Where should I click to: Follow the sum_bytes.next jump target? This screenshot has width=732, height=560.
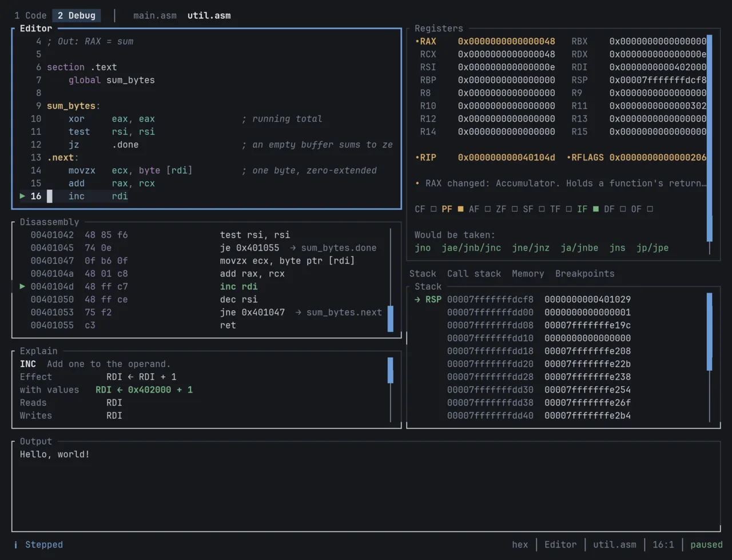pyautogui.click(x=344, y=313)
